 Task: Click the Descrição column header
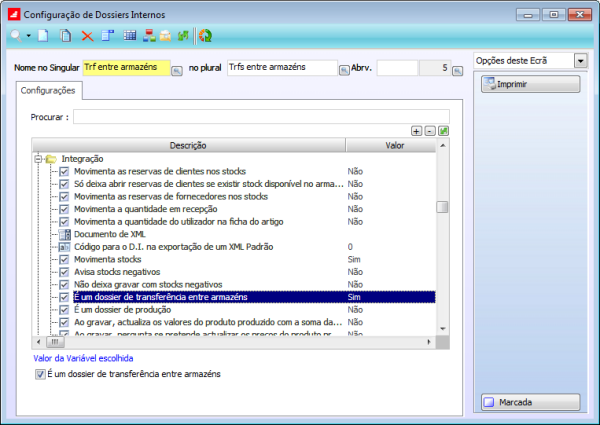(188, 145)
